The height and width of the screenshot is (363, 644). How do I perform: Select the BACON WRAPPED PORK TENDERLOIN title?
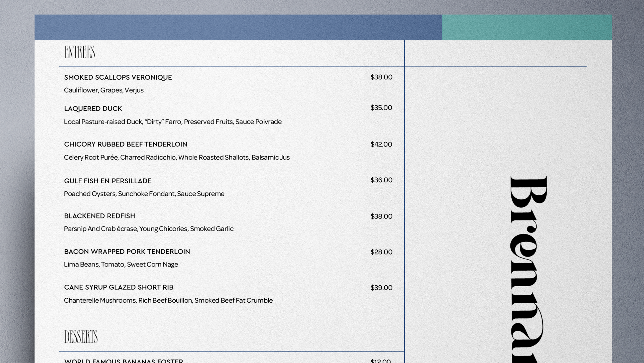pos(127,252)
